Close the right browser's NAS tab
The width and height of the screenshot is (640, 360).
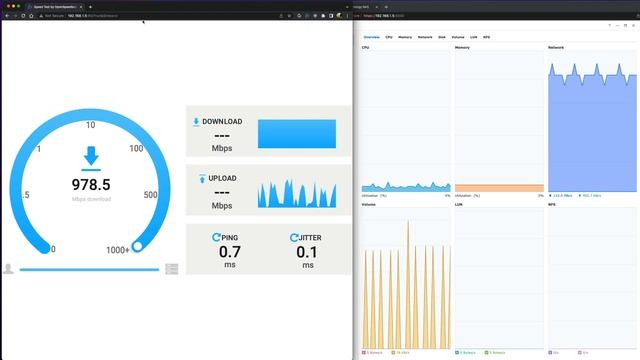pyautogui.click(x=376, y=7)
